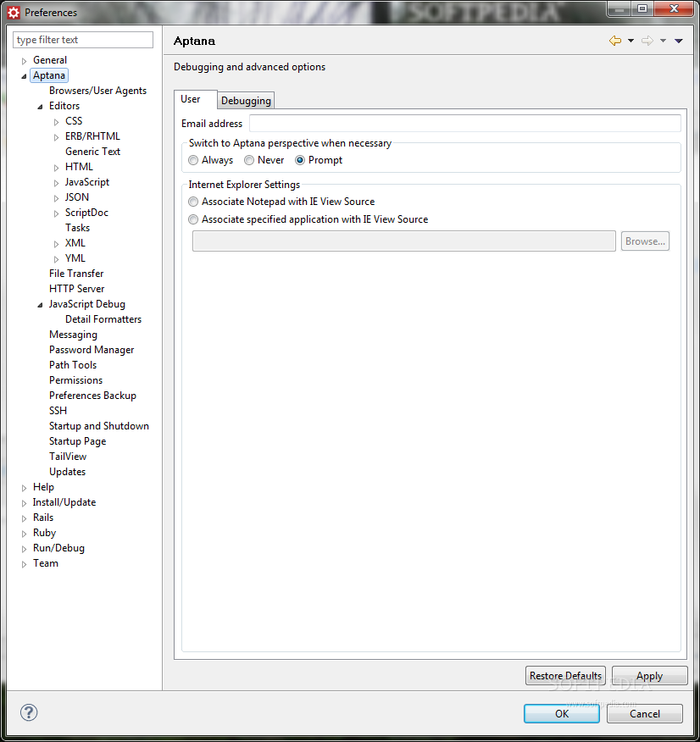Screen dimensions: 700x742
Task: Open Updates preferences
Action: tap(67, 472)
